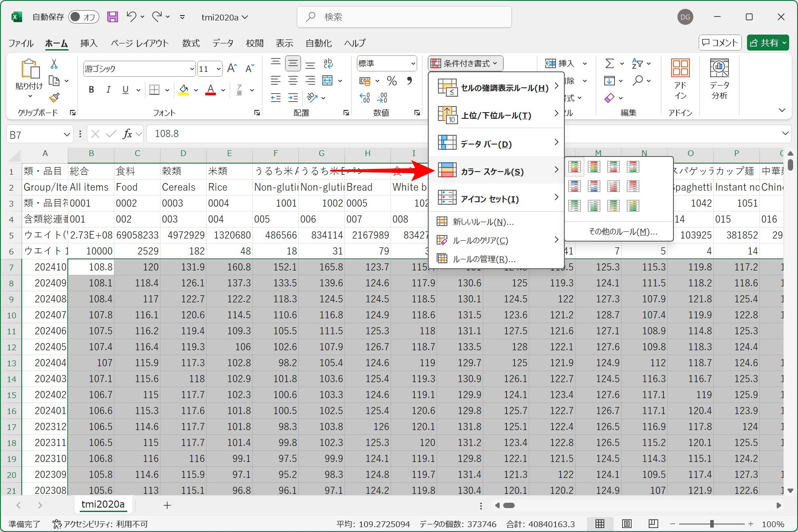Open the アイコン セット submenu
The image size is (798, 532).
496,199
